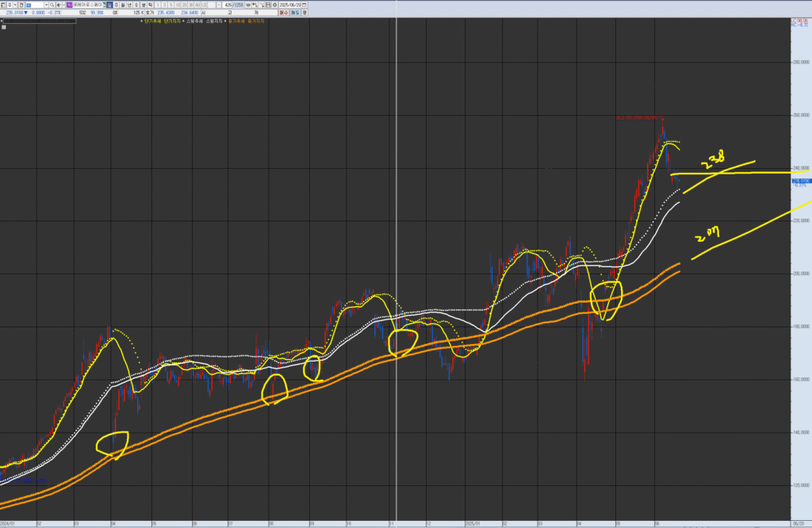This screenshot has width=812, height=528.
Task: Click the 260.0000 price axis label
Action: [x=801, y=115]
